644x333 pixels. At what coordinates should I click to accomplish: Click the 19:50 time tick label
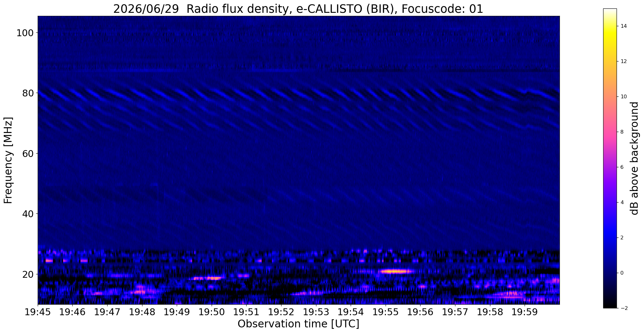tap(212, 312)
